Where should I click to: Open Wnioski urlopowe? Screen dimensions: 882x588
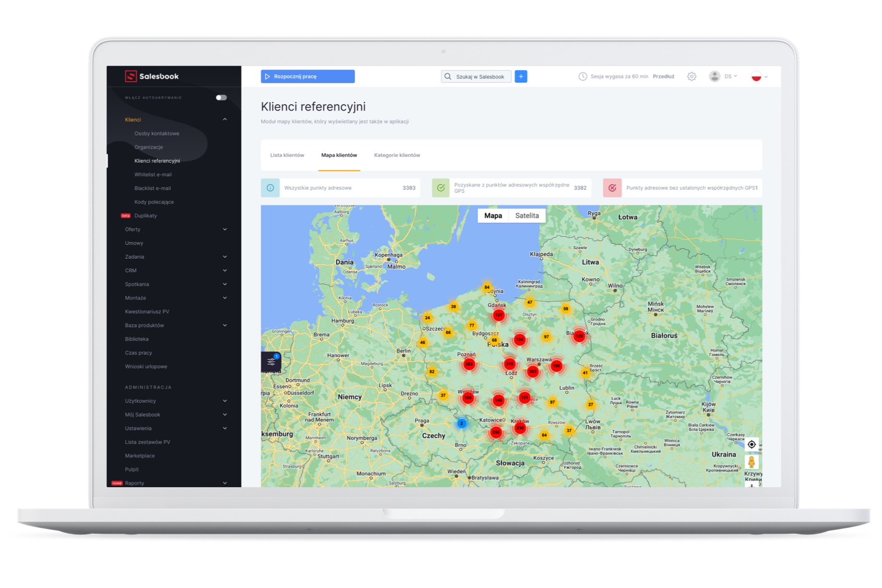coord(146,367)
